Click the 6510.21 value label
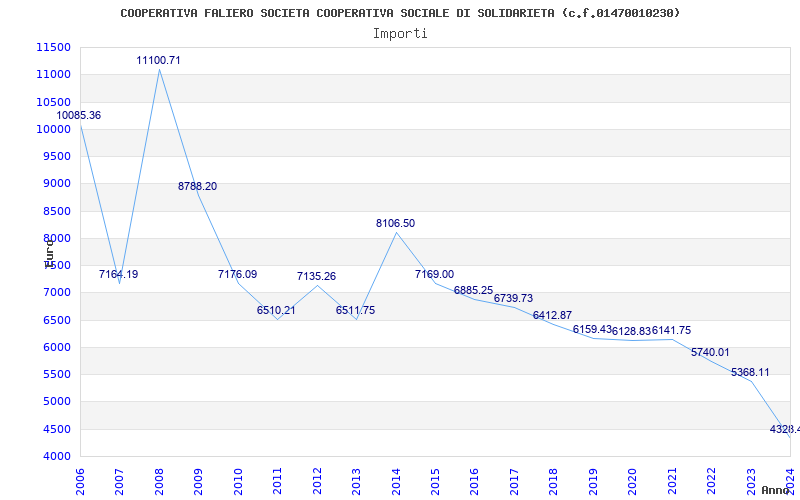The height and width of the screenshot is (500, 800). (276, 310)
